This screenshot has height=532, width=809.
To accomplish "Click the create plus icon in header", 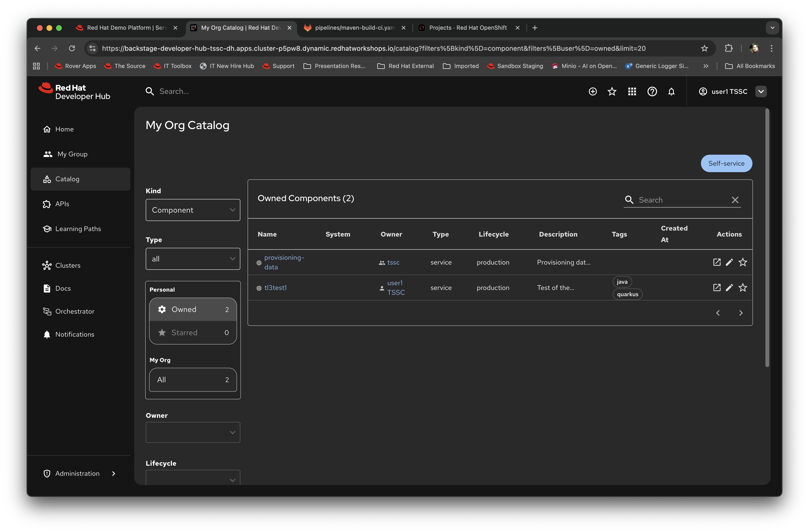I will click(592, 91).
